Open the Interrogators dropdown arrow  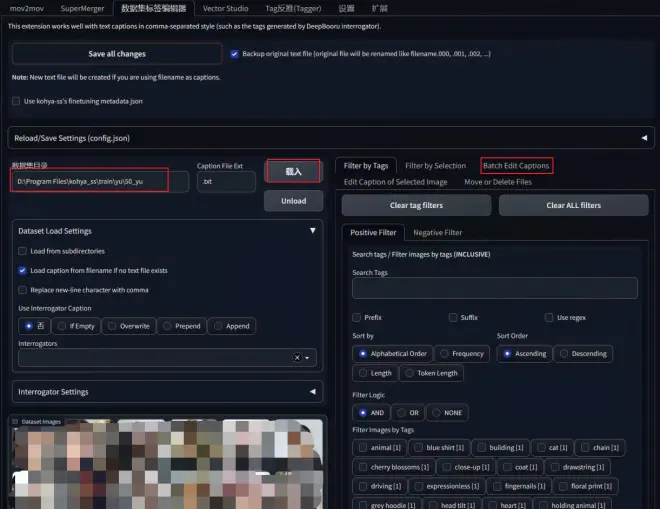coord(307,358)
